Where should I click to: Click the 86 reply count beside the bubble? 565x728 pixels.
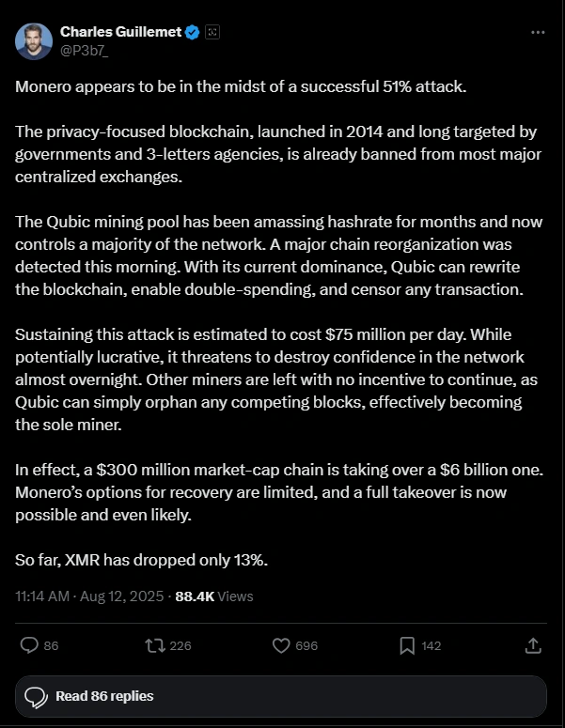coord(51,646)
